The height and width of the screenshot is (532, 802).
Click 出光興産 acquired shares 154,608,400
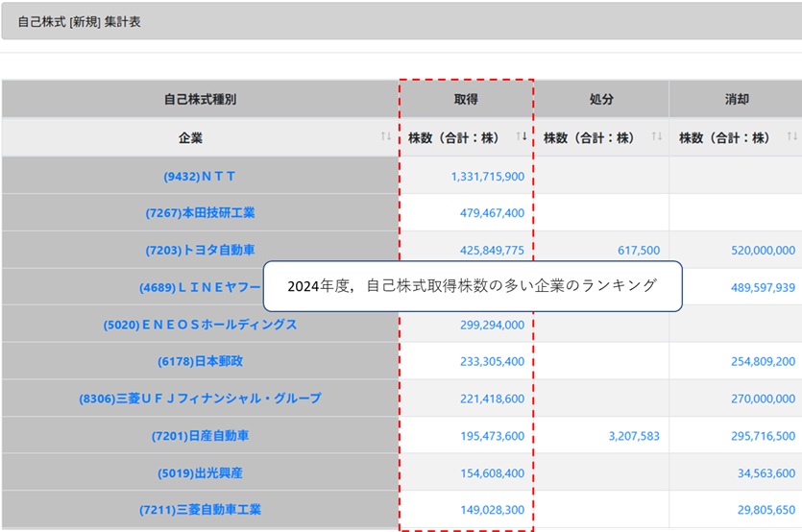pyautogui.click(x=492, y=473)
